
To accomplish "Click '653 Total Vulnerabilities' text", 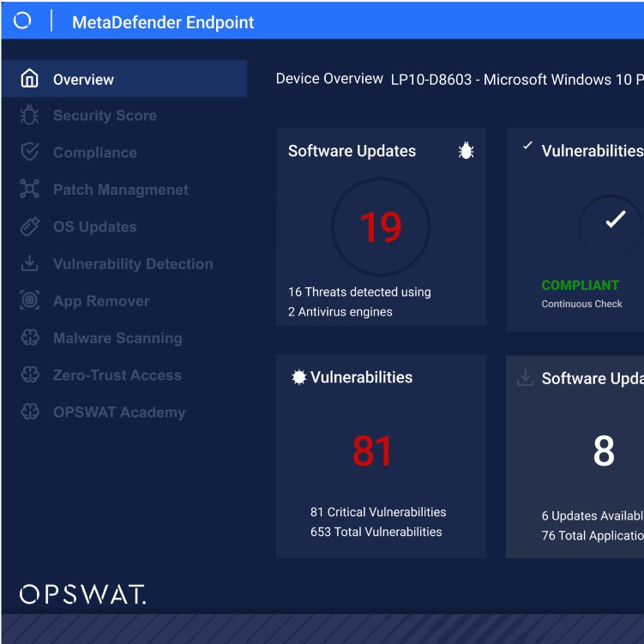I will click(x=376, y=532).
